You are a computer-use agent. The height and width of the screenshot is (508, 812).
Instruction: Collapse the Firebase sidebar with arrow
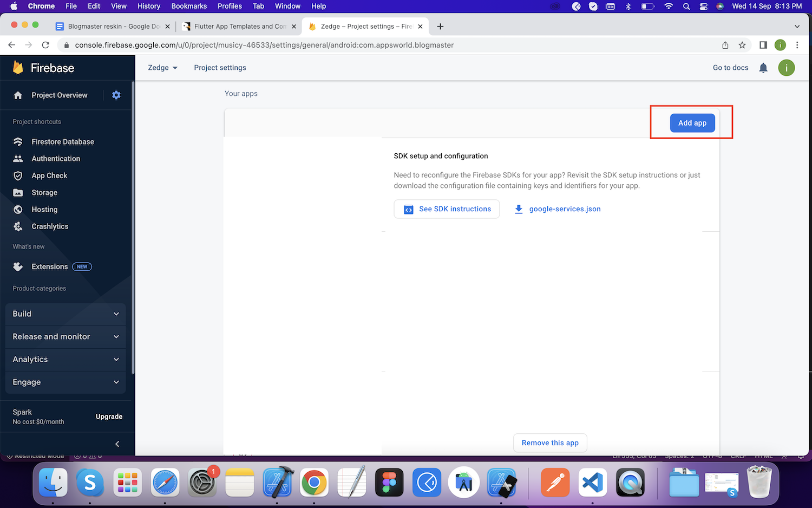pos(117,444)
